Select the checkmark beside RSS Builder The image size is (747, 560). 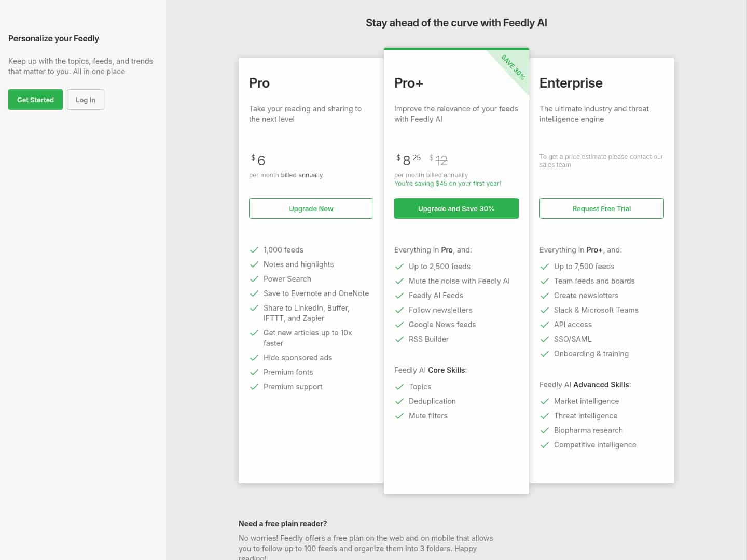[399, 339]
